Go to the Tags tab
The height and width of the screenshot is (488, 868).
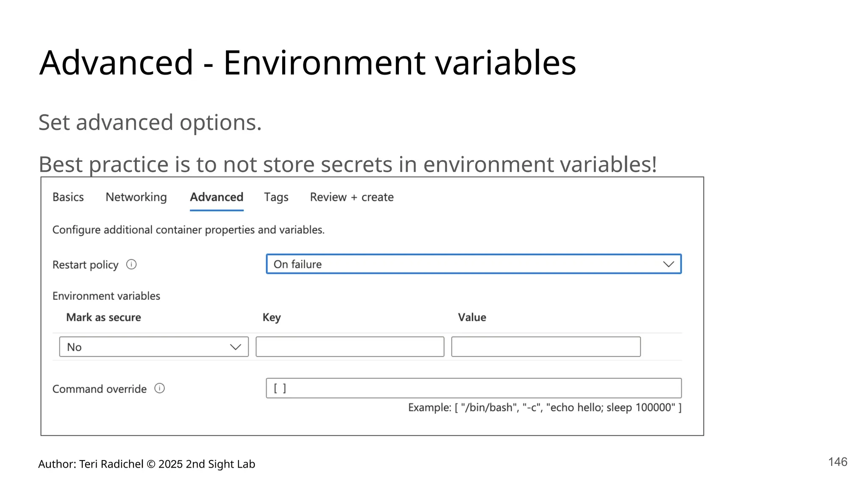click(276, 197)
